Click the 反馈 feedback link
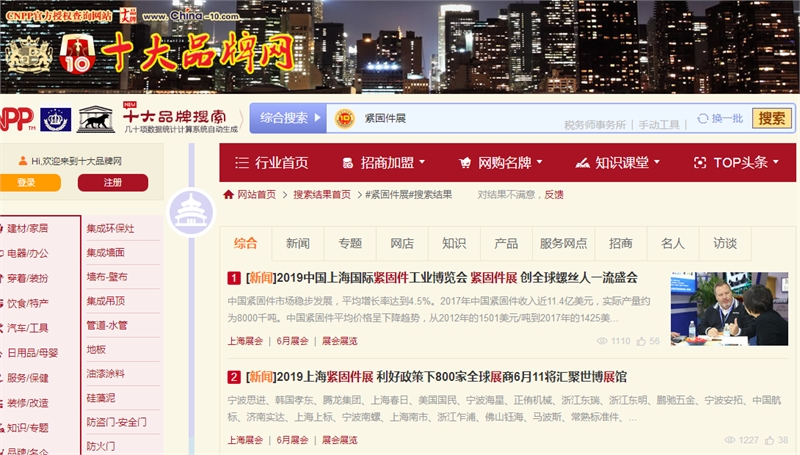 [554, 194]
